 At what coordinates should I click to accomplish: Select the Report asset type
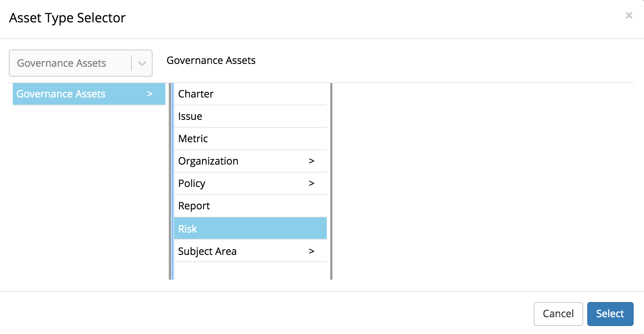194,206
